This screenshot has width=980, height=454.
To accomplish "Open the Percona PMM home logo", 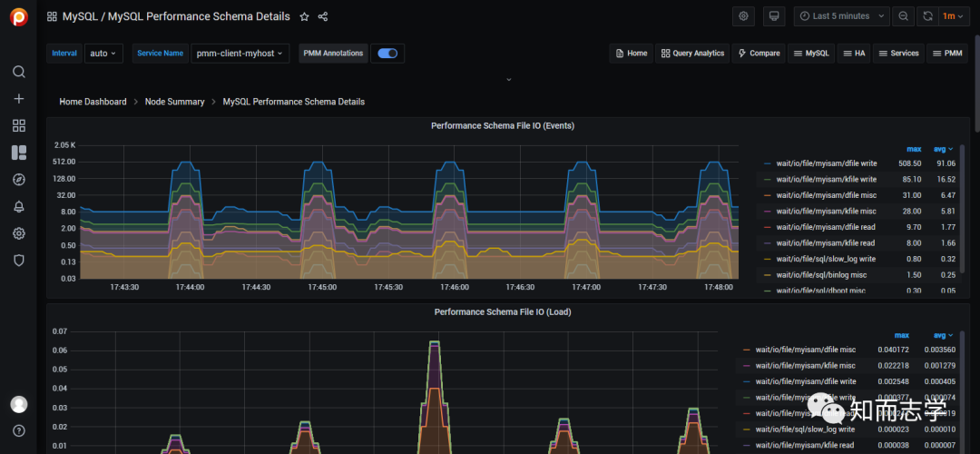I will [19, 17].
